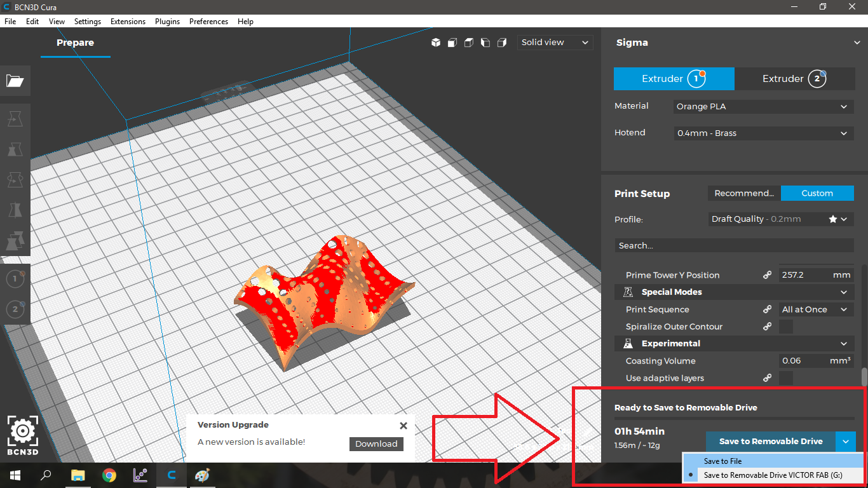Click the Special Modes category icon

(x=628, y=292)
